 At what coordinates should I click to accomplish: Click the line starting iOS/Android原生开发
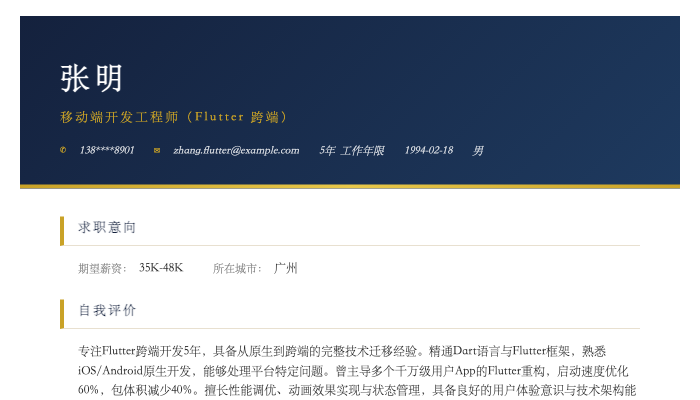click(x=353, y=371)
